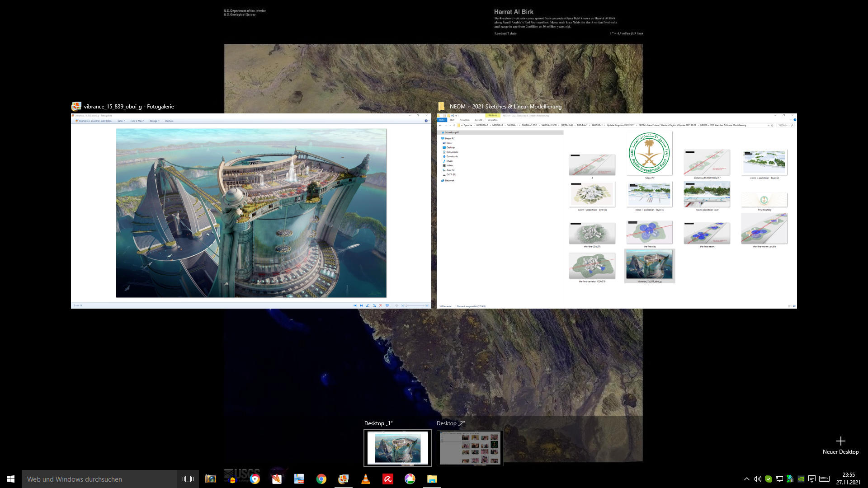The height and width of the screenshot is (488, 868).
Task: Show hidden system tray icons
Action: point(747,479)
